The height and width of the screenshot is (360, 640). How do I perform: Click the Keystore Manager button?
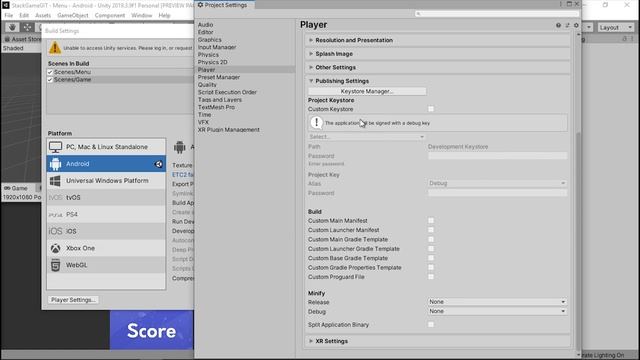(367, 91)
